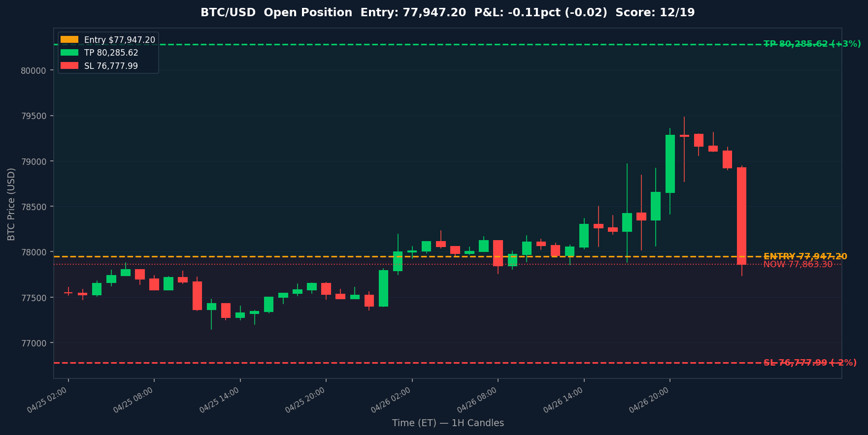Screen dimensions: 868x435
Task: Select the 'SL 76,777.99' legend text
Action: [x=111, y=65]
